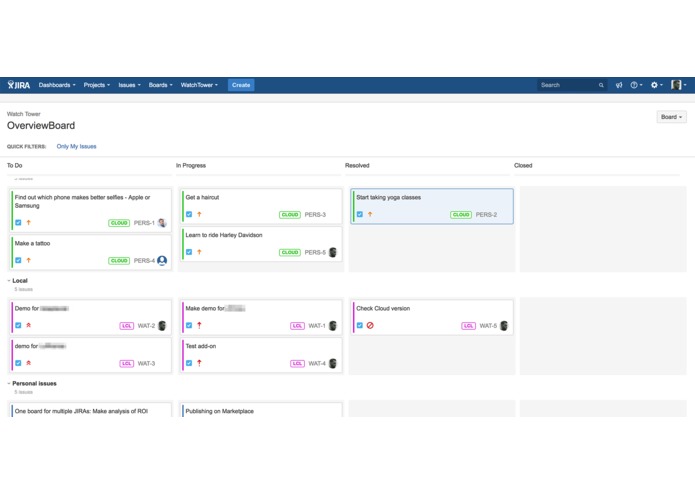Click default avatar on PERS-4 card
The width and height of the screenshot is (695, 494).
click(x=162, y=261)
